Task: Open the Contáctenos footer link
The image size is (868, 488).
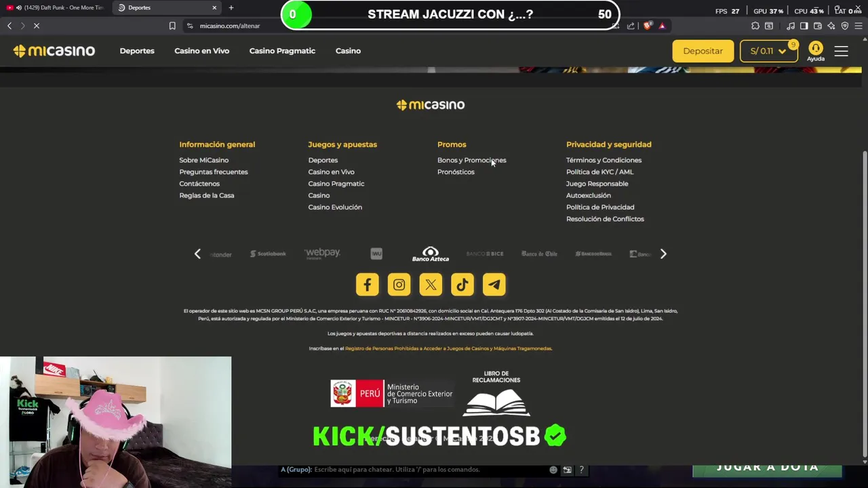Action: tap(199, 184)
